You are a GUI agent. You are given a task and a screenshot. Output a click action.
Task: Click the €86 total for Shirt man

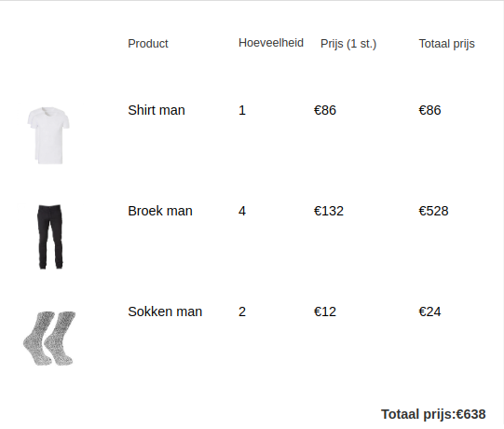pos(429,110)
